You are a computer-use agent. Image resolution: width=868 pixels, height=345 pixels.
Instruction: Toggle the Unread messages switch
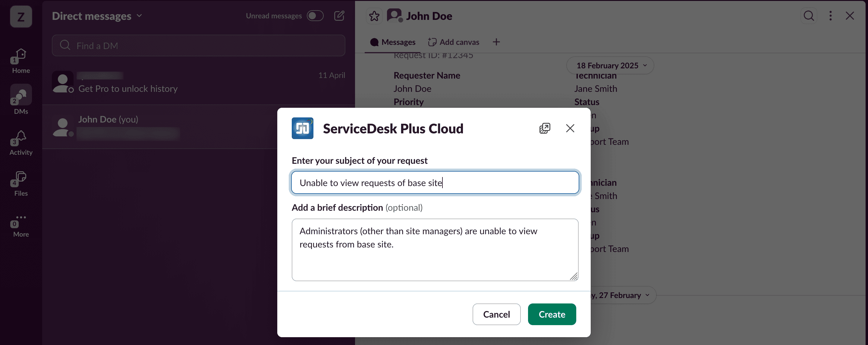coord(315,16)
